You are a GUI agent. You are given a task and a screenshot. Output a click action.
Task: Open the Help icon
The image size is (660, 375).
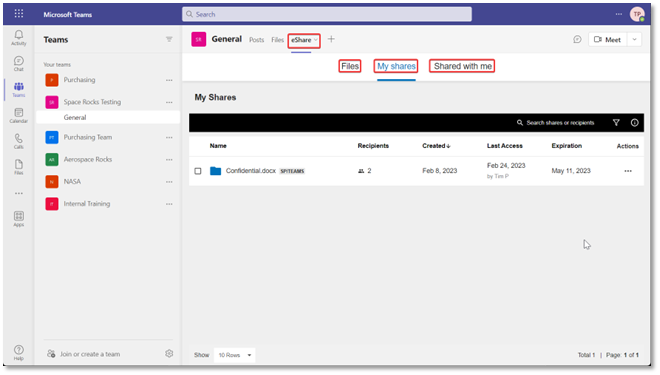[19, 353]
